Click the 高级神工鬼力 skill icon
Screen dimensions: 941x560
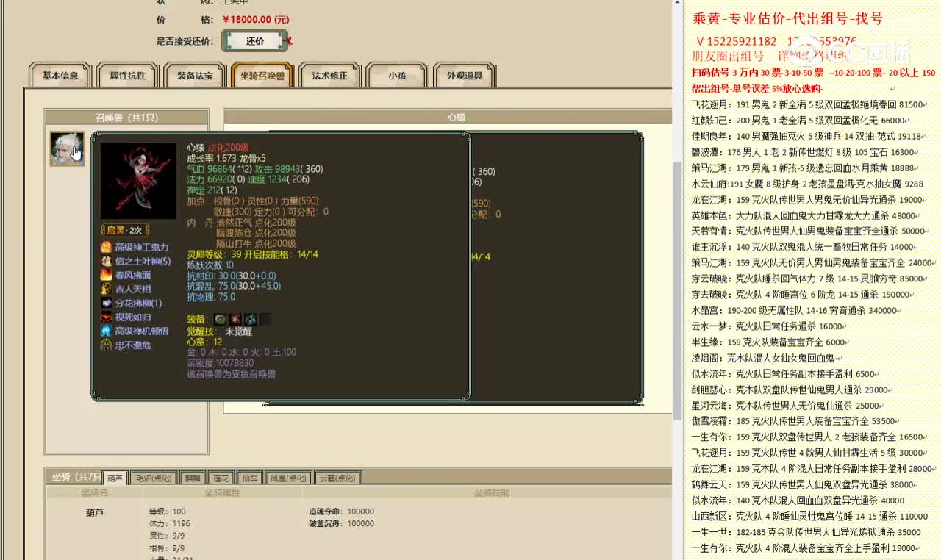(107, 248)
